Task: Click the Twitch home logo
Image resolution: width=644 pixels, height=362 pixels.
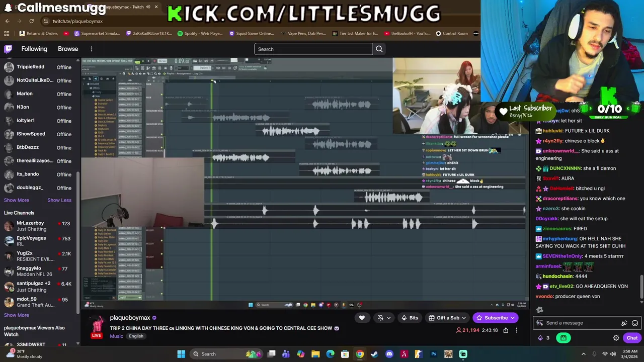Action: (x=8, y=49)
